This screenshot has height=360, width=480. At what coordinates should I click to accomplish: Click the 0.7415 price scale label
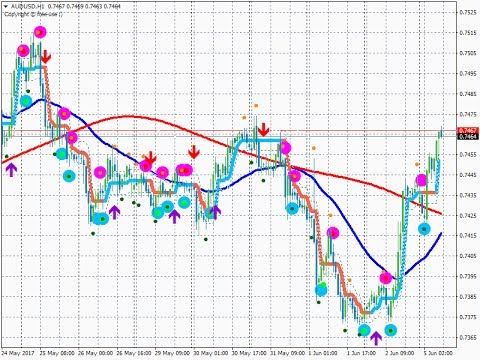pyautogui.click(x=468, y=236)
